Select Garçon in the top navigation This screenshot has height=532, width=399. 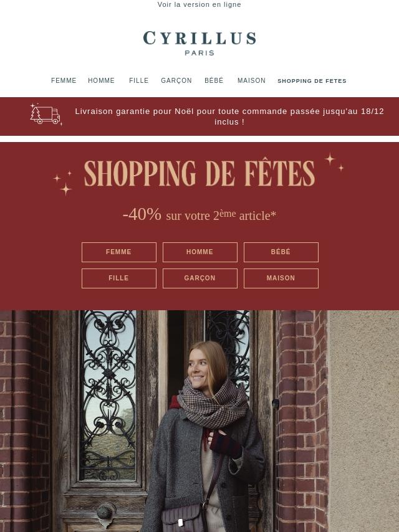(176, 81)
